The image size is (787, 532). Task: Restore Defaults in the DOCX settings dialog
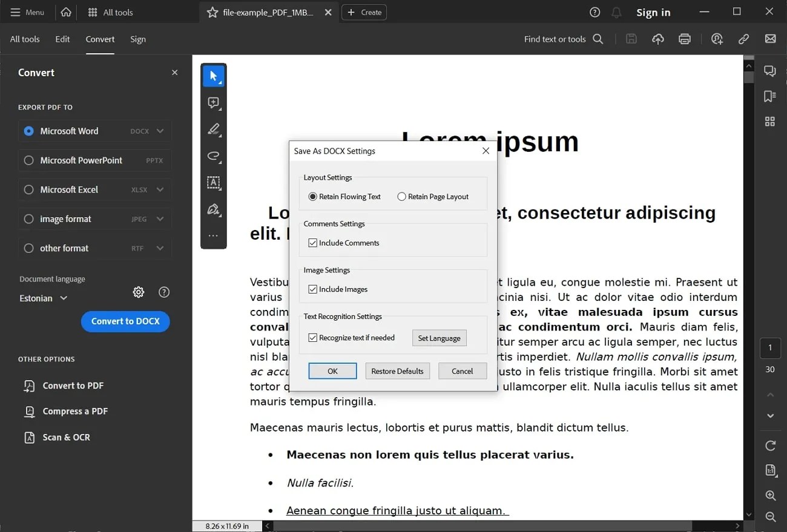tap(397, 370)
